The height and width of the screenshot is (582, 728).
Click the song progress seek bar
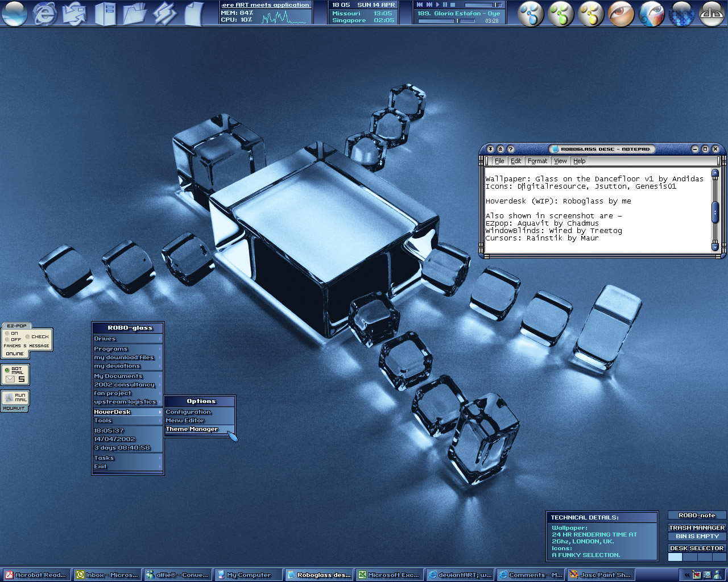click(446, 21)
